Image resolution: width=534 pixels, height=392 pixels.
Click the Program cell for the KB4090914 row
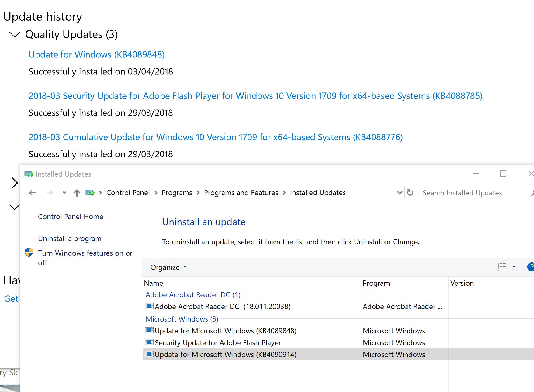click(394, 355)
